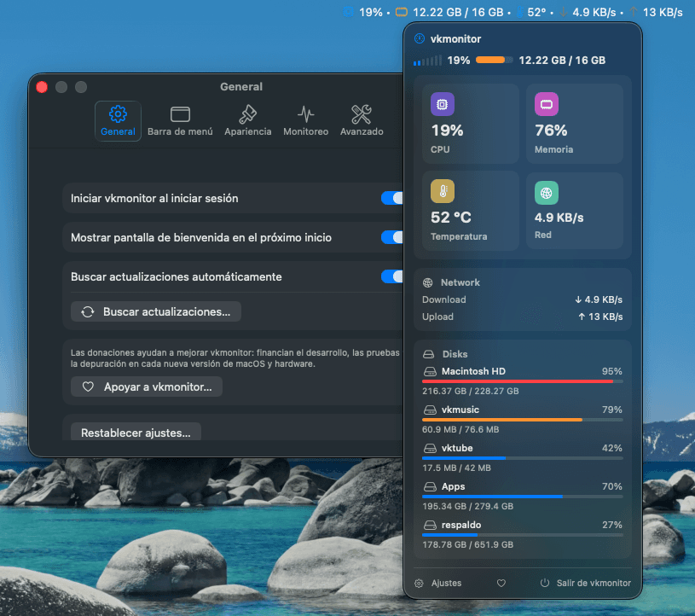
Task: Click the 17.5 MB / 42 MB text
Action: [456, 468]
